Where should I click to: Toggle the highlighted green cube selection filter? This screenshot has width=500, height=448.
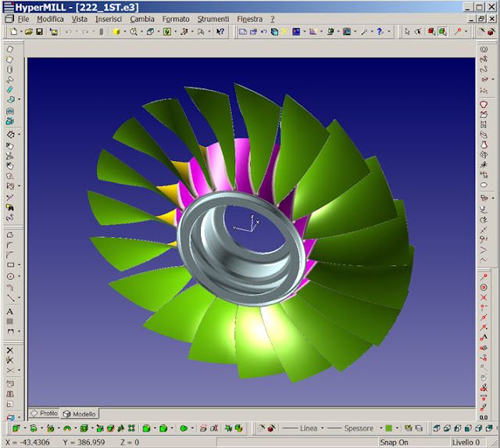(443, 31)
